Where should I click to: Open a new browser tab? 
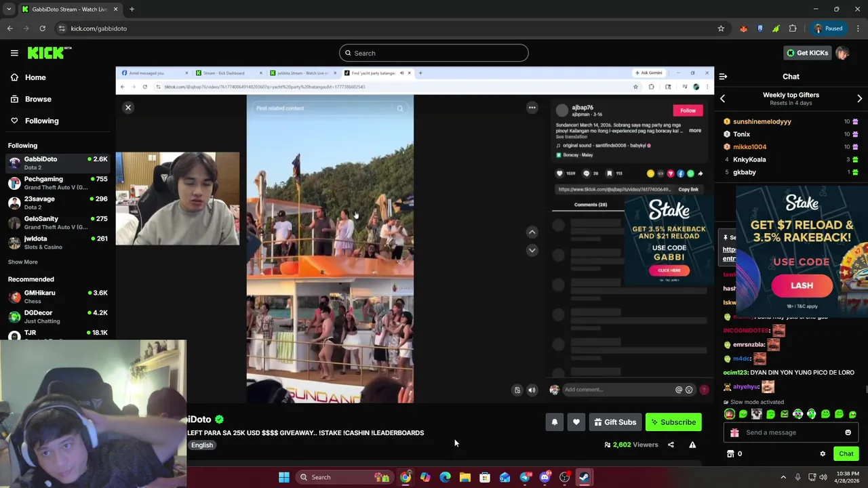(132, 9)
